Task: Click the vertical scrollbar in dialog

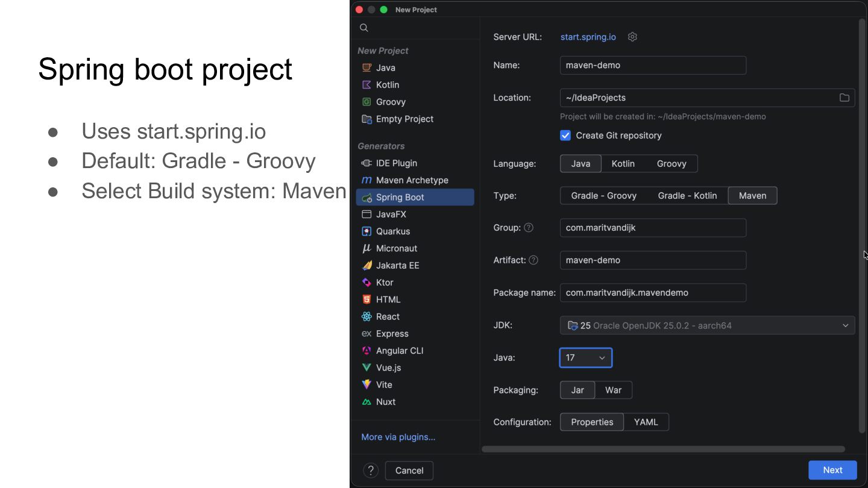Action: [861, 225]
